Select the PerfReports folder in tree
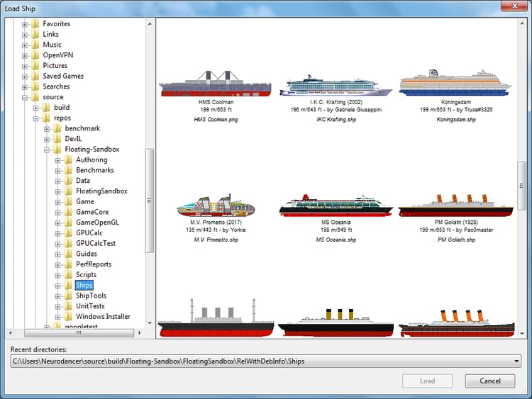This screenshot has width=532, height=399. tap(94, 264)
